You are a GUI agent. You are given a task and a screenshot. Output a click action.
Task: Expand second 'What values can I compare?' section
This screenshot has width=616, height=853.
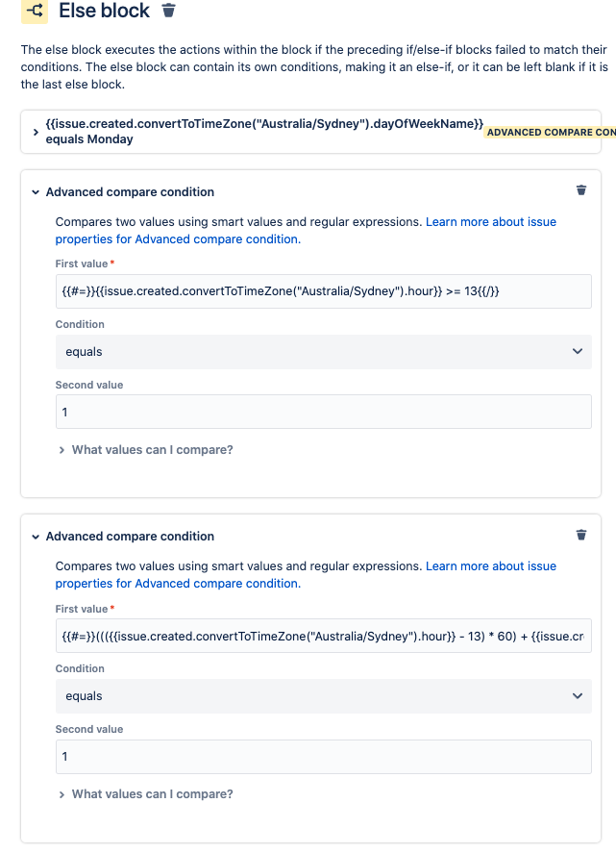tap(146, 794)
